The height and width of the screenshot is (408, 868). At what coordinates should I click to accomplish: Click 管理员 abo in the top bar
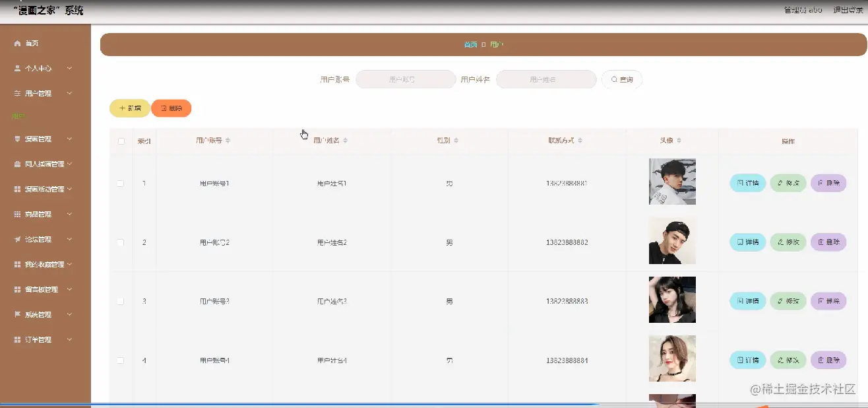point(803,10)
